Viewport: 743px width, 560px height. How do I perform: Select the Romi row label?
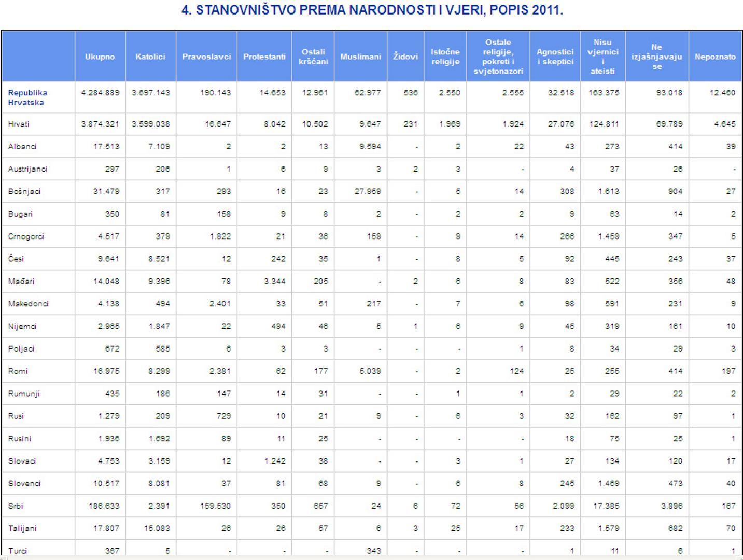[x=18, y=371]
